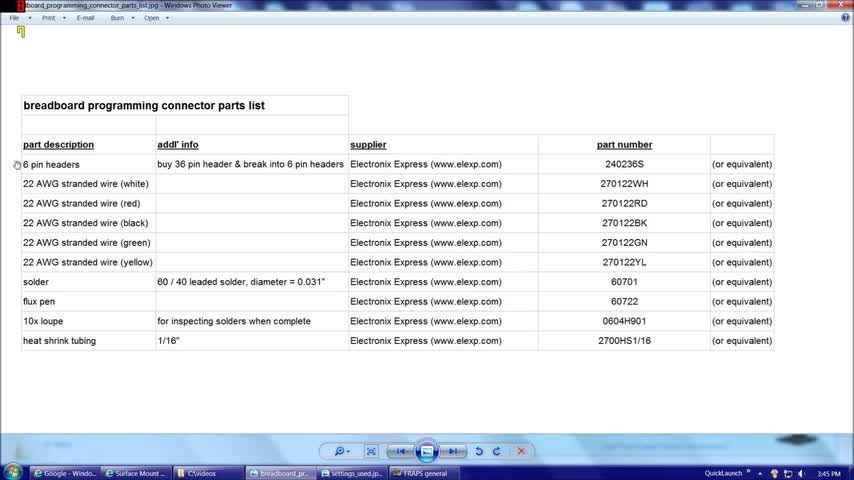Image resolution: width=854 pixels, height=480 pixels.
Task: Expand the Print dropdown arrow
Action: click(x=64, y=18)
